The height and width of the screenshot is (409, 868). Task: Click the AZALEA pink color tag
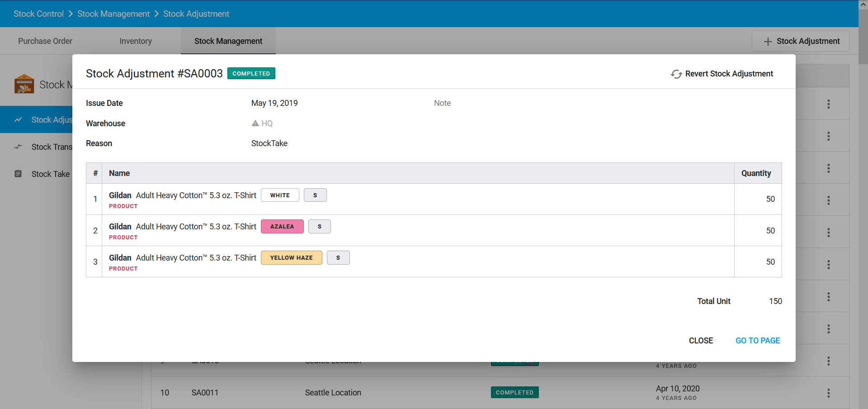tap(282, 226)
